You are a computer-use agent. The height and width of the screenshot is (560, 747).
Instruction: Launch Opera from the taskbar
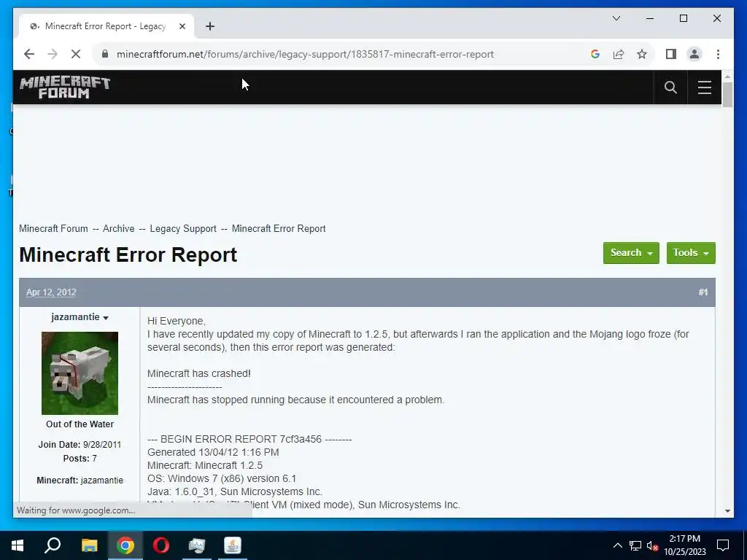click(x=161, y=545)
